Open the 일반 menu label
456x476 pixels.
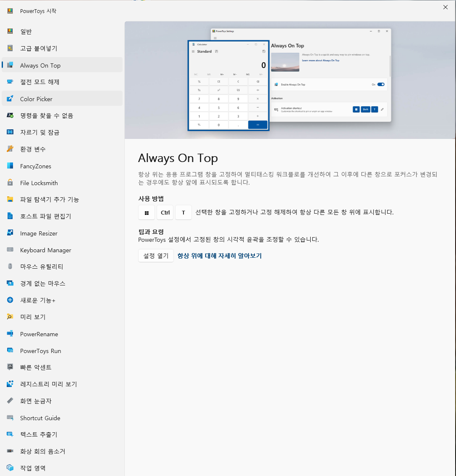click(x=26, y=31)
